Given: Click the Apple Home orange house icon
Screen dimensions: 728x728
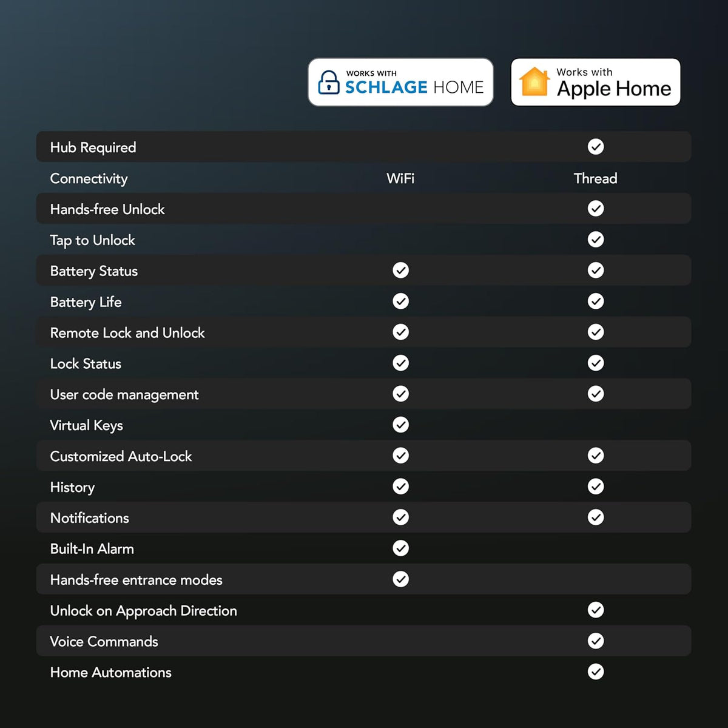Looking at the screenshot, I should 534,82.
